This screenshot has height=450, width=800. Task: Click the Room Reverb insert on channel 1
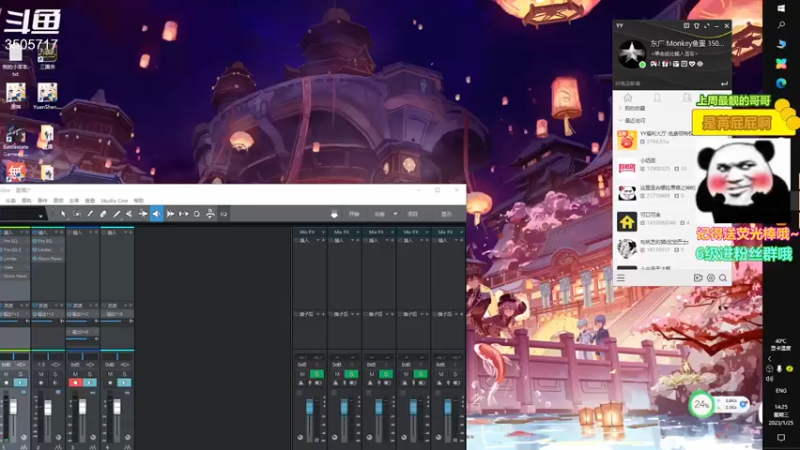coord(14,276)
